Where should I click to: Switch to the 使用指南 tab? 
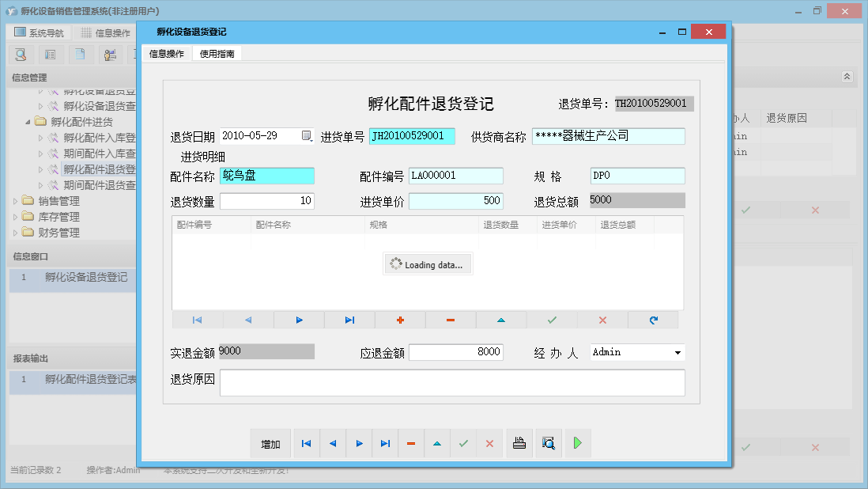pyautogui.click(x=217, y=55)
